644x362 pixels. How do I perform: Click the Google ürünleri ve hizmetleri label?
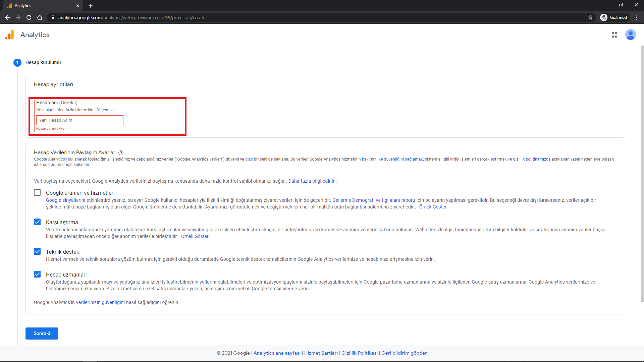pos(80,193)
